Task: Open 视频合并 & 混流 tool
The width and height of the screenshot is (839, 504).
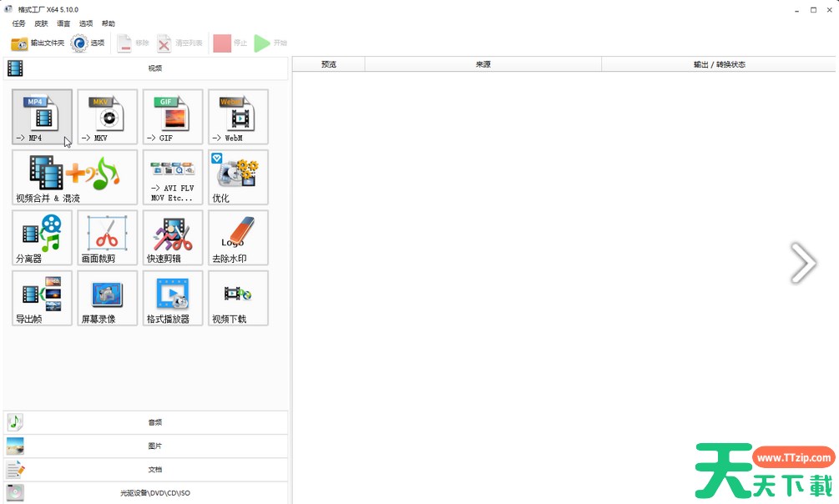Action: [74, 177]
